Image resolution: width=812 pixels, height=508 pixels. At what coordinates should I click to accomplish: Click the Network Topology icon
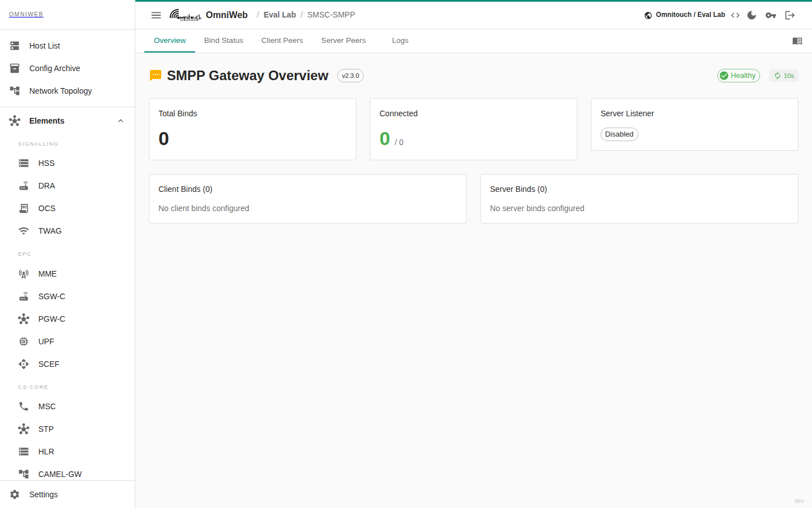pyautogui.click(x=15, y=91)
